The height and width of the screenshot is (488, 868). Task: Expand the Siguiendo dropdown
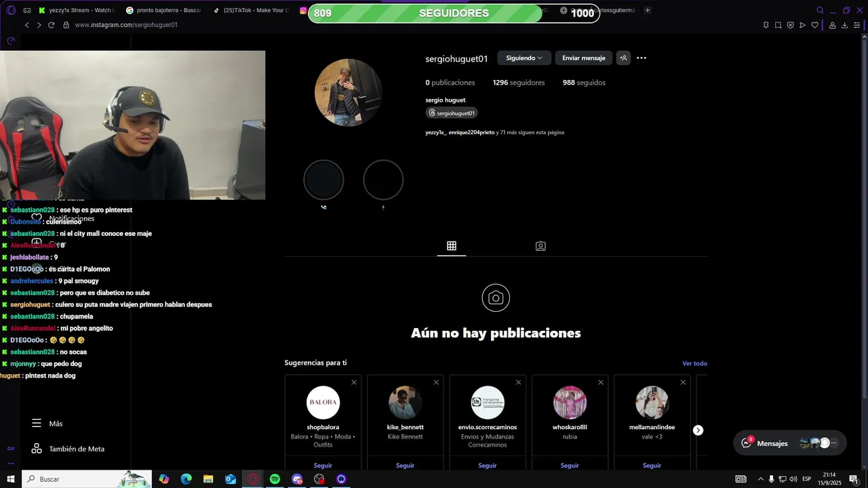tap(524, 58)
